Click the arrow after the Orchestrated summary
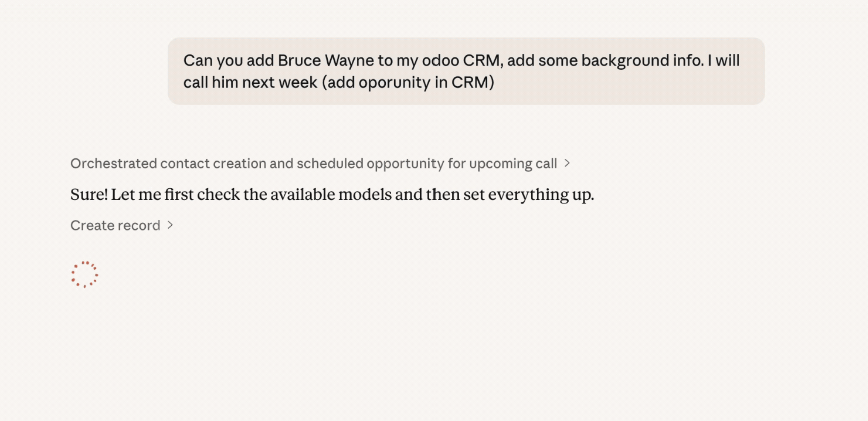The height and width of the screenshot is (421, 868). (x=567, y=163)
